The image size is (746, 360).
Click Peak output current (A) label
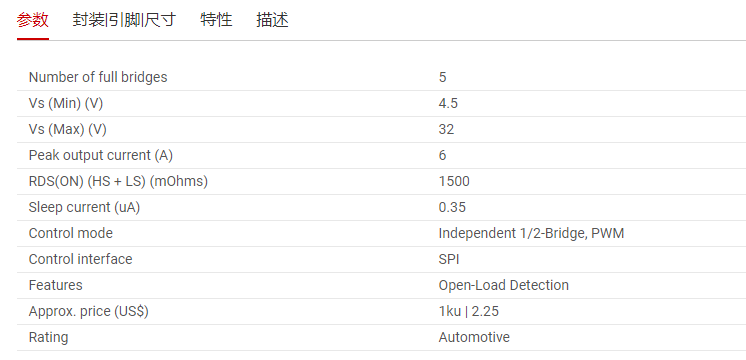(100, 155)
